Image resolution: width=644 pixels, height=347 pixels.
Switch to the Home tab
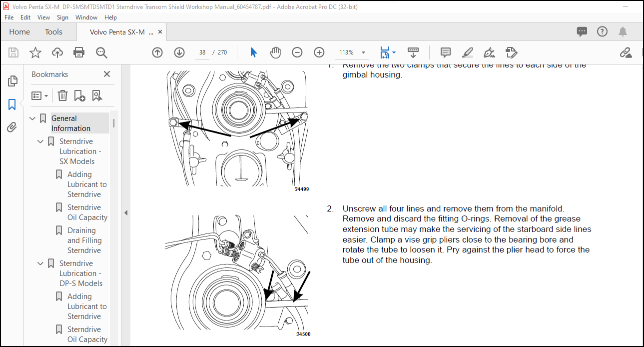tap(19, 32)
